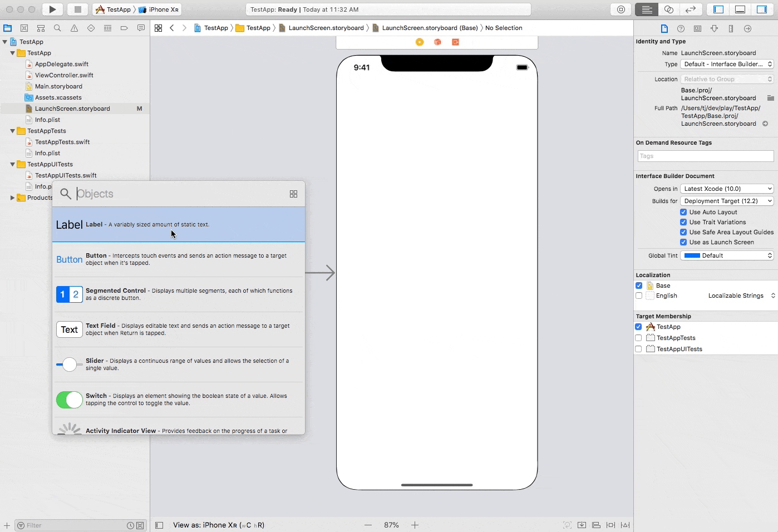Open the Global Tint color swatch
The width and height of the screenshot is (778, 532).
tap(692, 255)
